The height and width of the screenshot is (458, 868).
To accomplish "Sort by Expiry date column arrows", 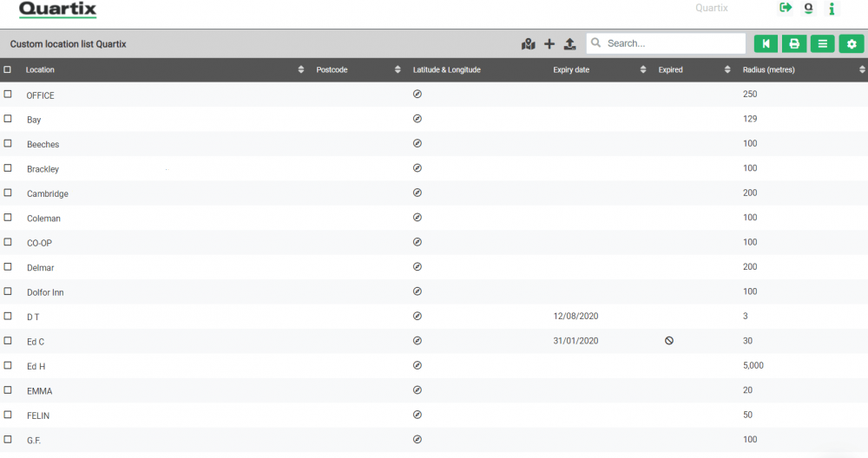I will (x=642, y=69).
